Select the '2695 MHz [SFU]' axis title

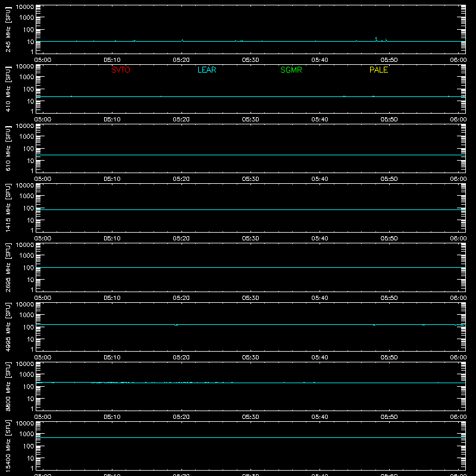tap(8, 267)
